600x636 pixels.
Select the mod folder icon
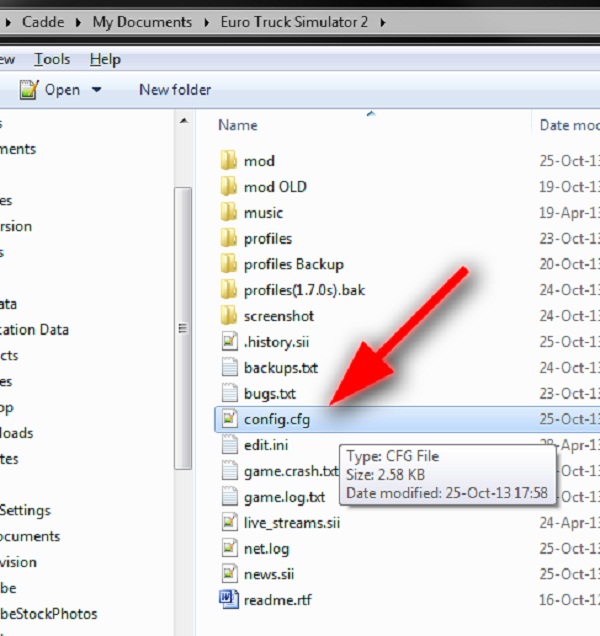coord(229,161)
